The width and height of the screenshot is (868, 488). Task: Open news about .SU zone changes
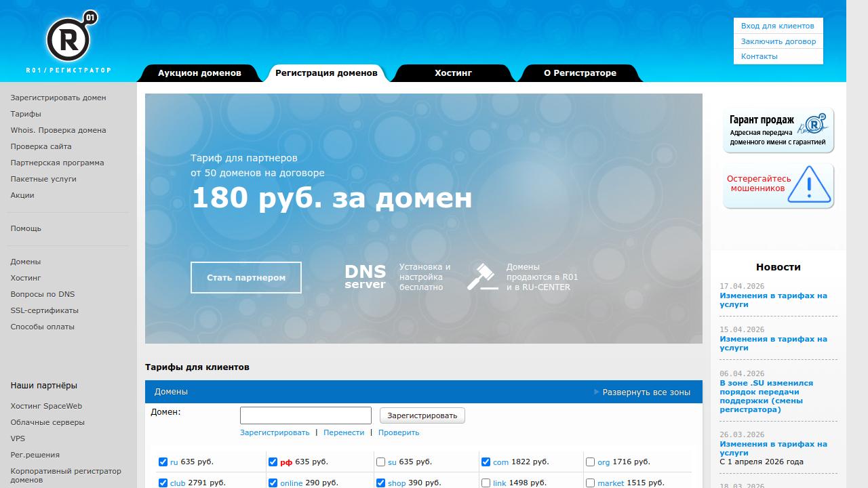766,396
